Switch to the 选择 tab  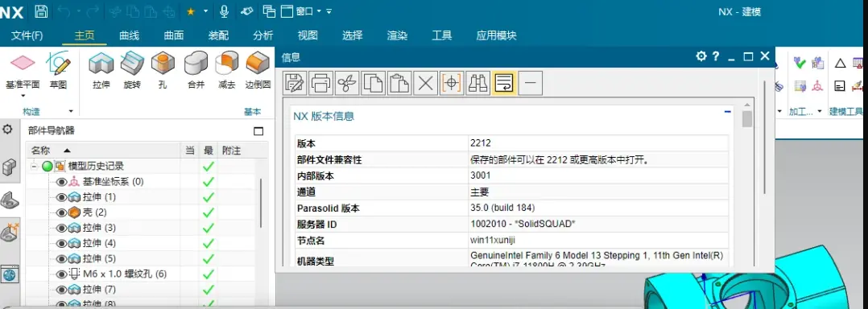(x=353, y=35)
